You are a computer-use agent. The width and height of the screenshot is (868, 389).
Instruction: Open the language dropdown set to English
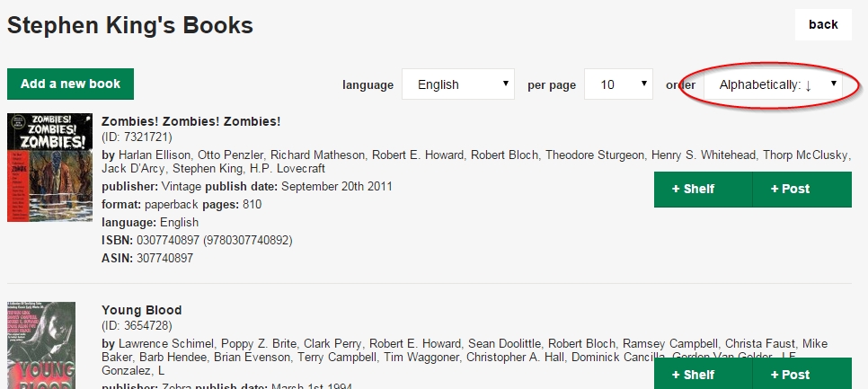click(x=458, y=84)
